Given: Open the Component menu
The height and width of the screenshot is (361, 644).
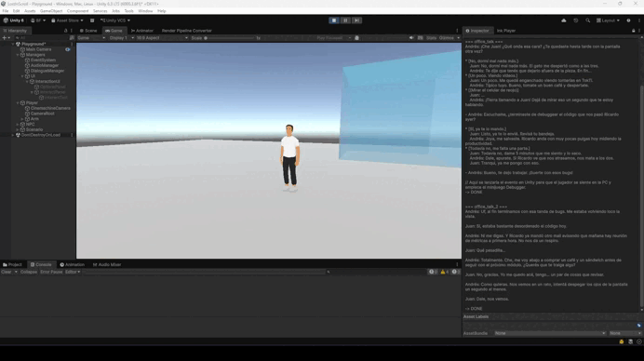Looking at the screenshot, I should [77, 11].
